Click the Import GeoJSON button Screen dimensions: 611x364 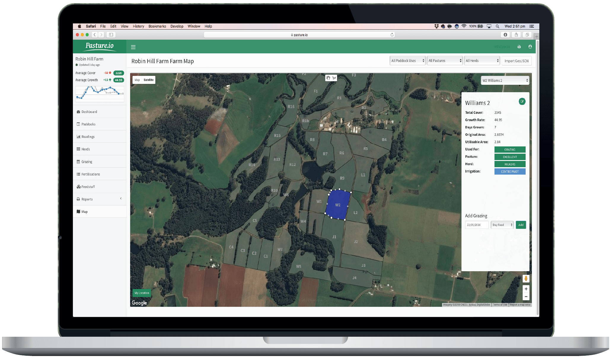pyautogui.click(x=516, y=60)
